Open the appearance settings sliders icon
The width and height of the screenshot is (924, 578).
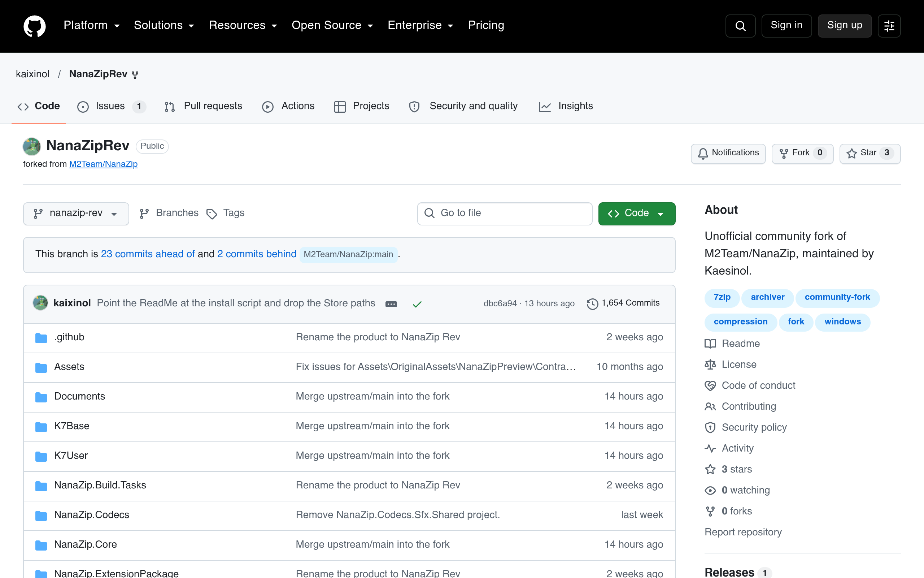tap(889, 26)
